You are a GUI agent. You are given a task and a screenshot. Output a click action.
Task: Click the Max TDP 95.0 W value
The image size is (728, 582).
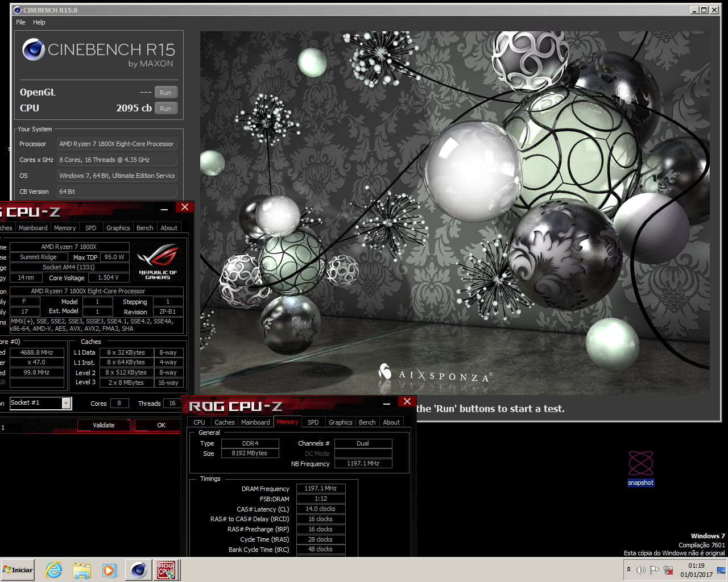[114, 257]
